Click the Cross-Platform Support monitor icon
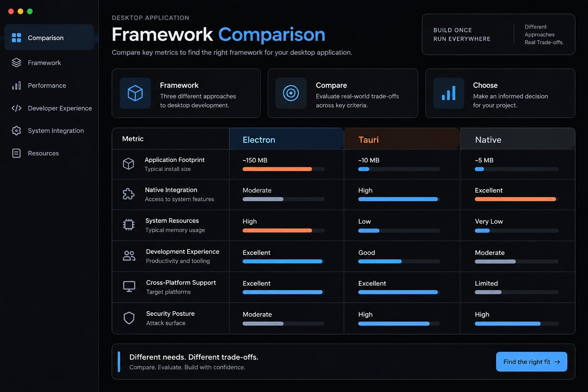This screenshot has width=588, height=392. tap(129, 286)
